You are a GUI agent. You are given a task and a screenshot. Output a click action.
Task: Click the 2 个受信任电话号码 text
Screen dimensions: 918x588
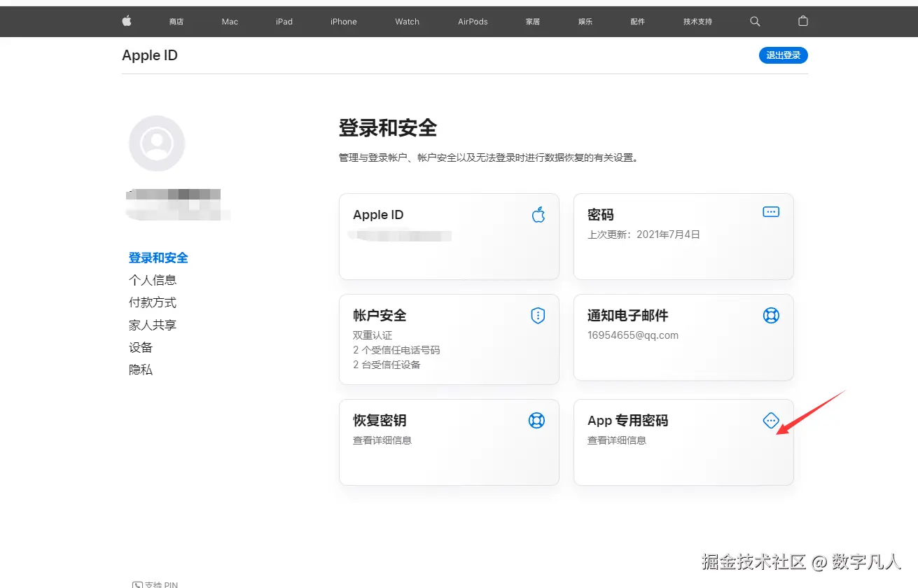click(396, 350)
